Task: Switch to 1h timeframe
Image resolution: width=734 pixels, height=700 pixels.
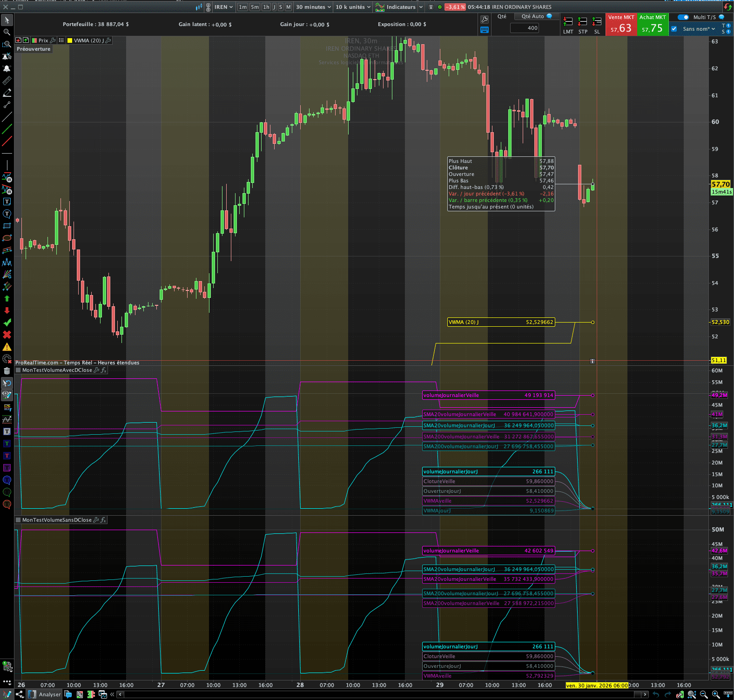Action: point(266,7)
